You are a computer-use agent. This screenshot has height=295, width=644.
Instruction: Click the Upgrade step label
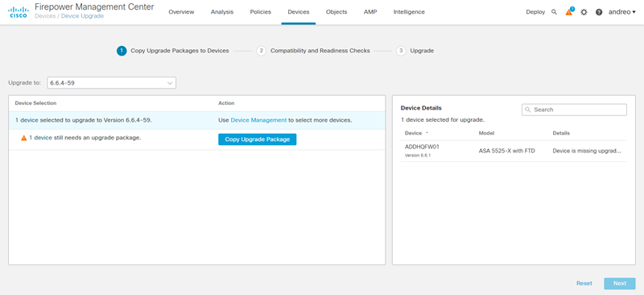click(x=422, y=51)
